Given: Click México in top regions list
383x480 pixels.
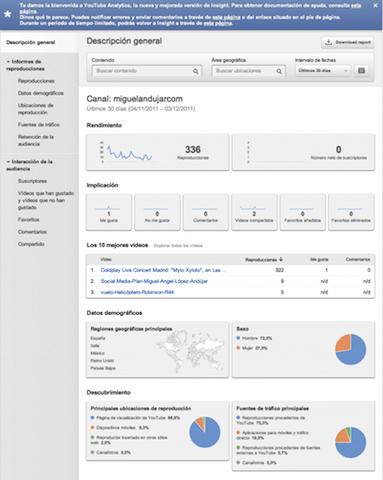Looking at the screenshot, I should point(98,353).
